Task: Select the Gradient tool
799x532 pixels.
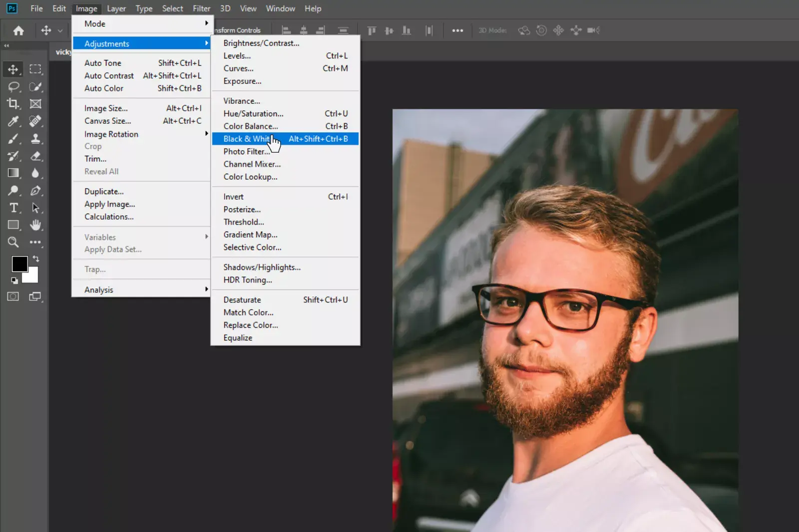Action: click(x=13, y=173)
